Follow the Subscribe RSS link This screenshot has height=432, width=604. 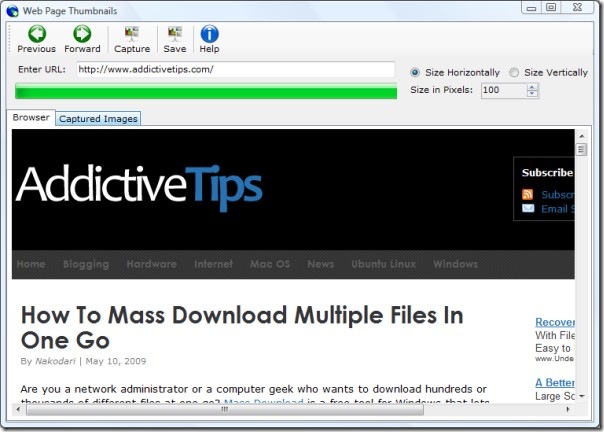tap(557, 195)
